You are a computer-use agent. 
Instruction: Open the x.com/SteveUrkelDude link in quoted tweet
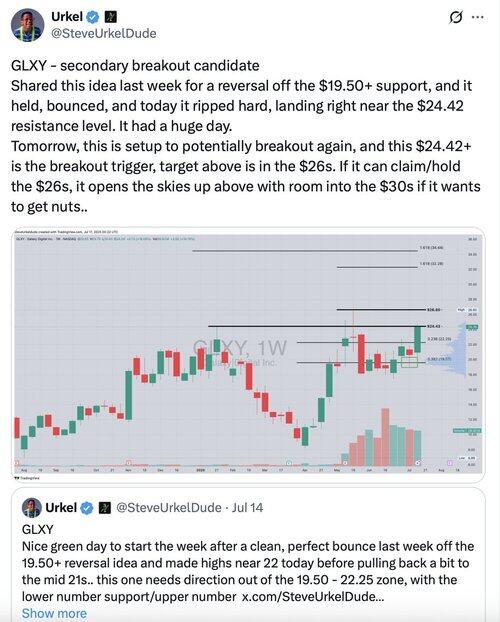click(x=313, y=597)
